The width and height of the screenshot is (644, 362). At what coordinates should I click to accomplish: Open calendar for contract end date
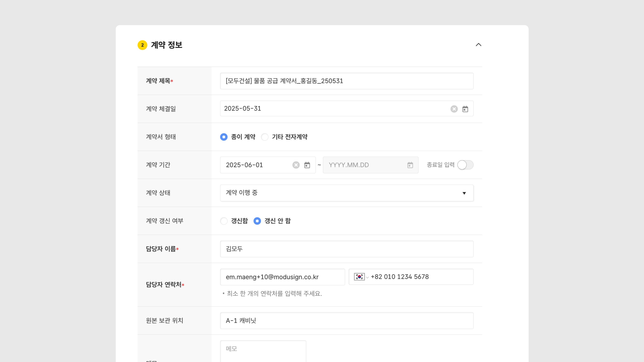(410, 165)
